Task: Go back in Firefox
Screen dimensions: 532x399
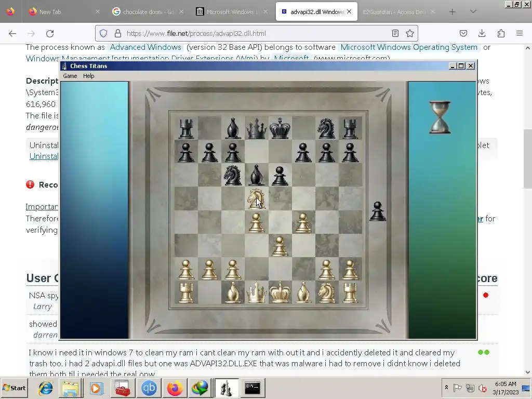Action: tap(12, 33)
